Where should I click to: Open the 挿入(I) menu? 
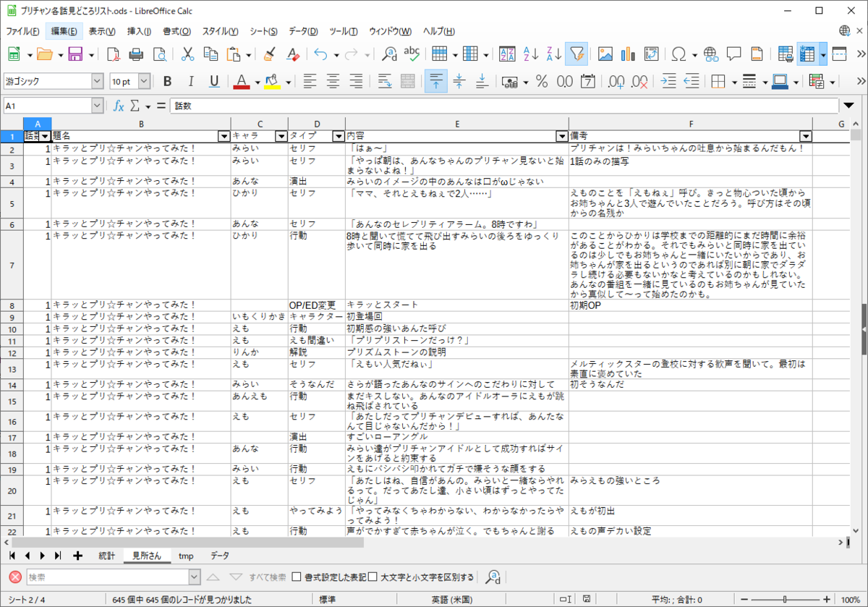point(139,31)
